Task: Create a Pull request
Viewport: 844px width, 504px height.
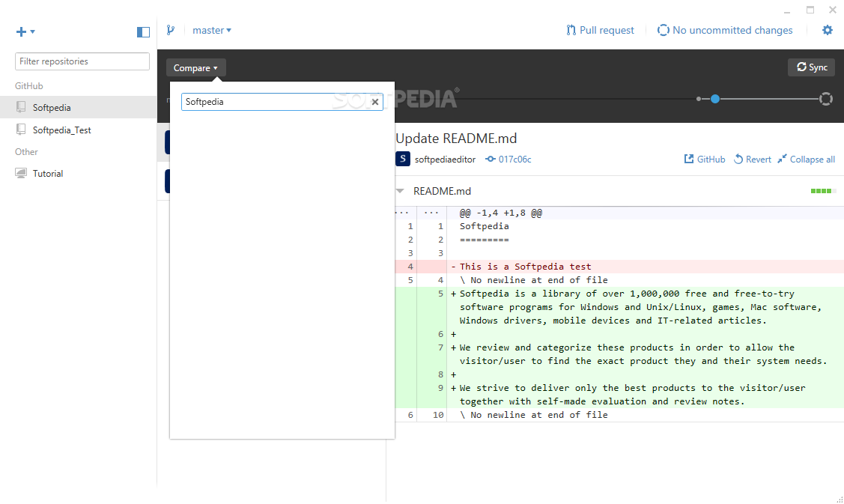Action: tap(600, 30)
